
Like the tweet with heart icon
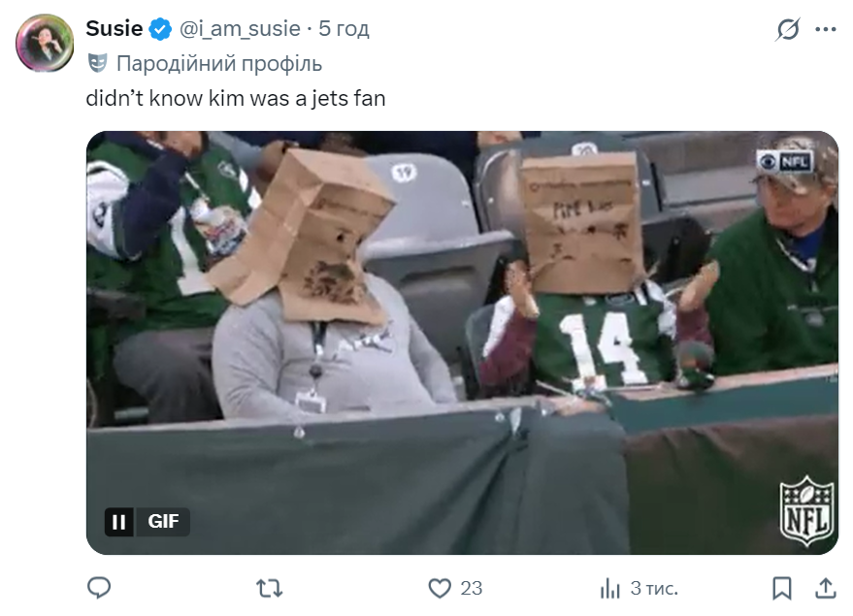pyautogui.click(x=441, y=588)
